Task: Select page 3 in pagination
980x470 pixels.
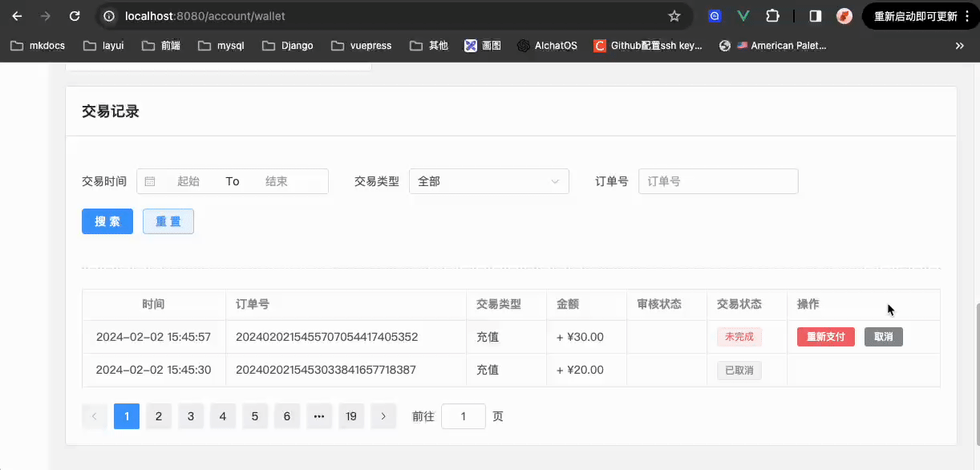Action: tap(191, 416)
